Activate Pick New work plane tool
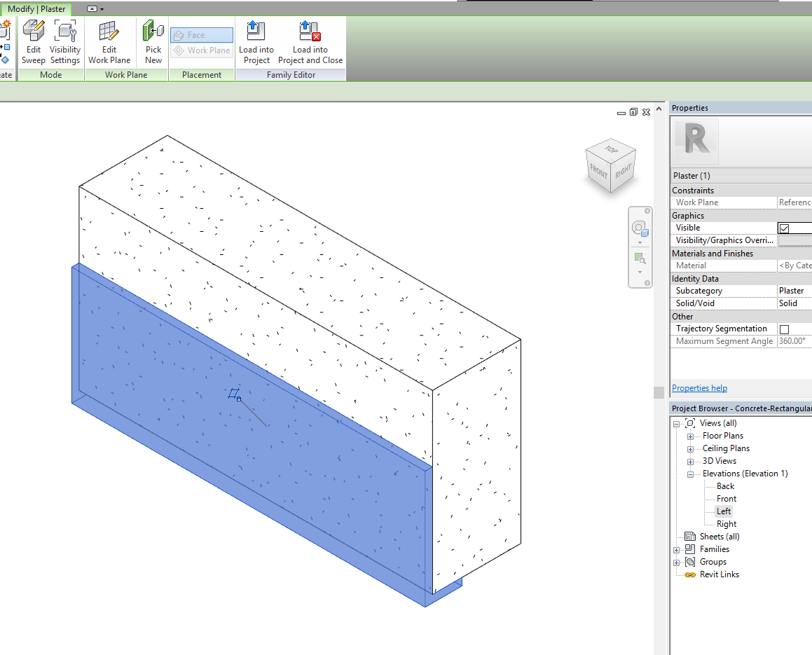Viewport: 812px width, 655px height. (153, 41)
